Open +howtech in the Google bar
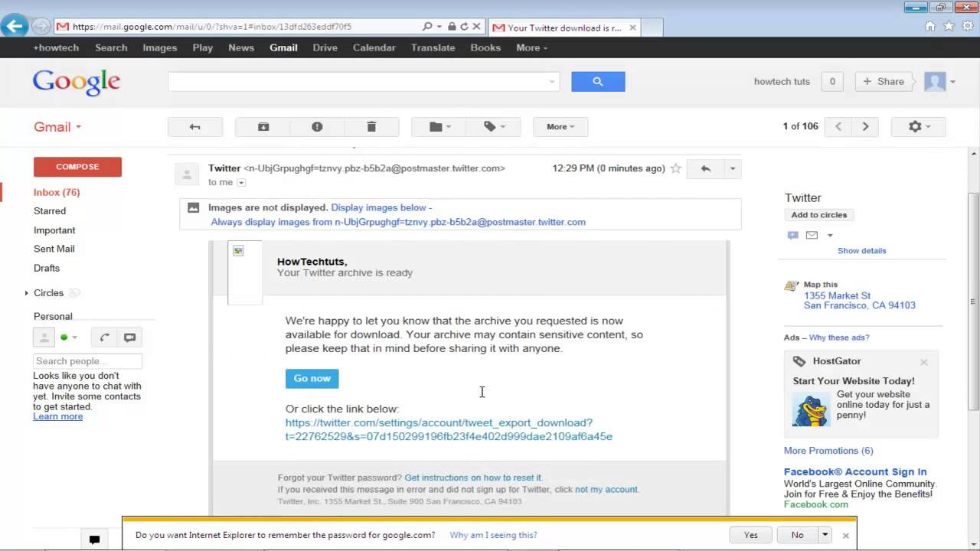 56,47
